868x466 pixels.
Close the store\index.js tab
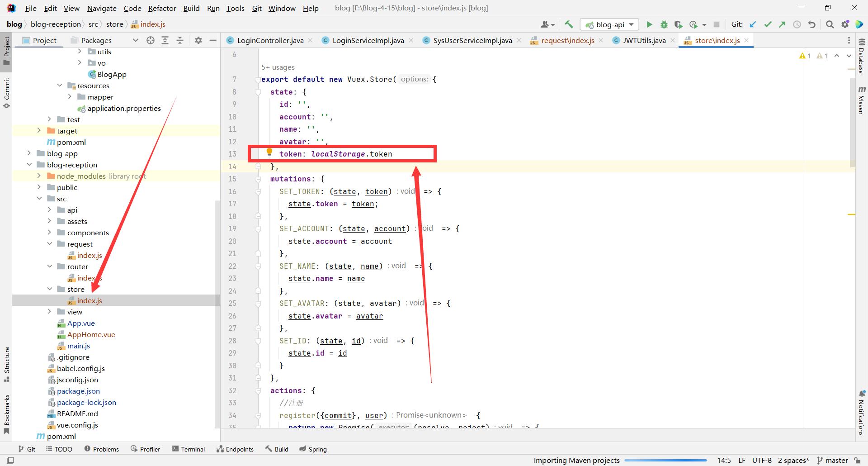[x=746, y=40]
